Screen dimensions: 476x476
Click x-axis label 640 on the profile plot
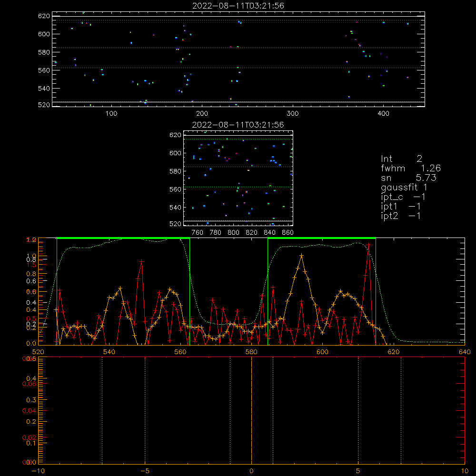coord(465,352)
